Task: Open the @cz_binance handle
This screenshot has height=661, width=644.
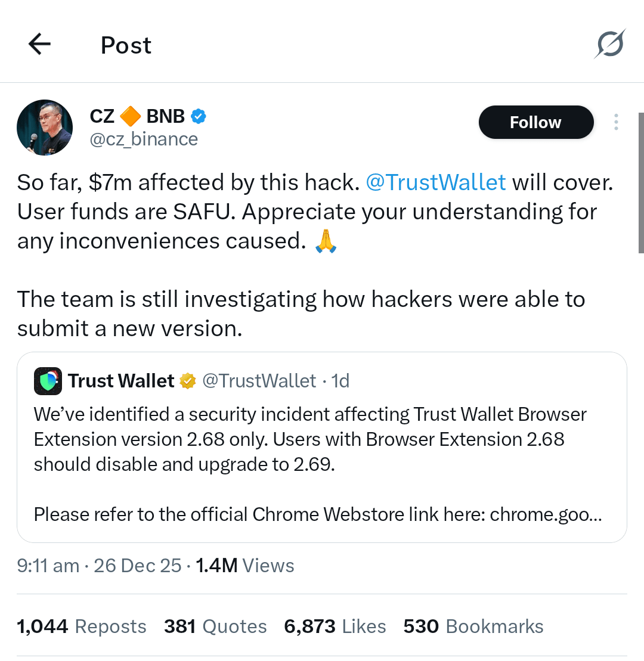Action: (x=144, y=139)
